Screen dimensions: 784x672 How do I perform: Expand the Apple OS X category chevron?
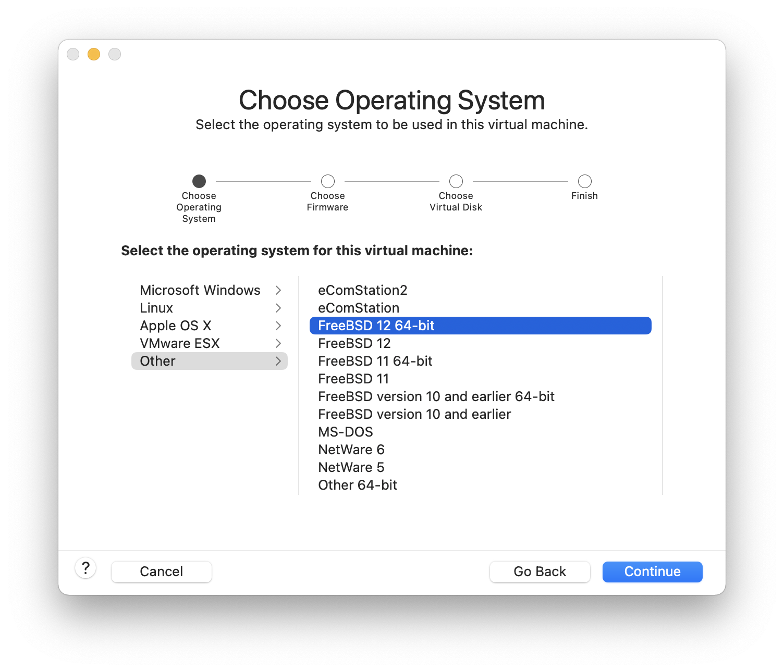pyautogui.click(x=279, y=326)
